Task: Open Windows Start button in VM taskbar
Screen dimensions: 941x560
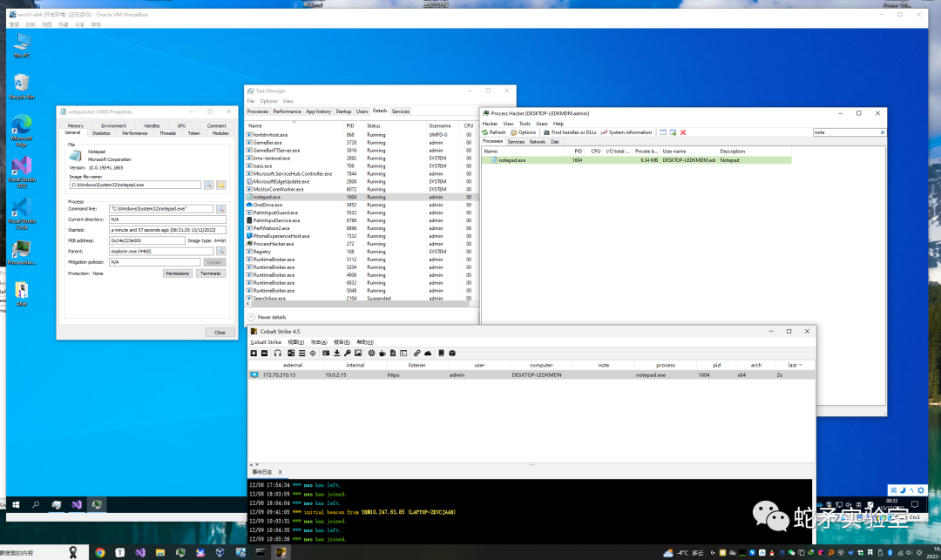Action: click(x=17, y=505)
